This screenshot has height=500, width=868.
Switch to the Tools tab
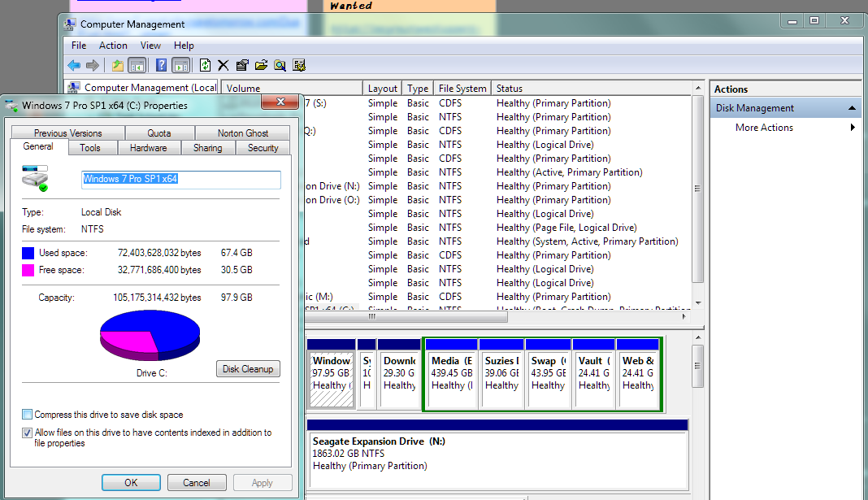(x=90, y=148)
